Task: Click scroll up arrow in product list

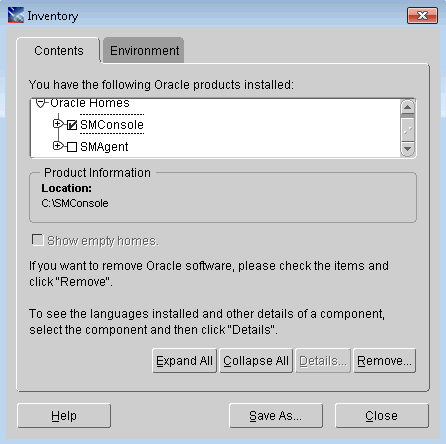Action: point(407,107)
